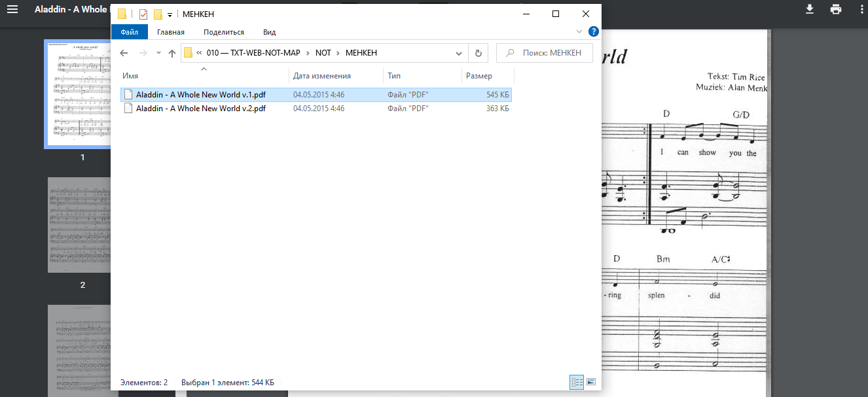Expand hidden path segments chevrons
Viewport: 868px width, 397px height.
[199, 53]
